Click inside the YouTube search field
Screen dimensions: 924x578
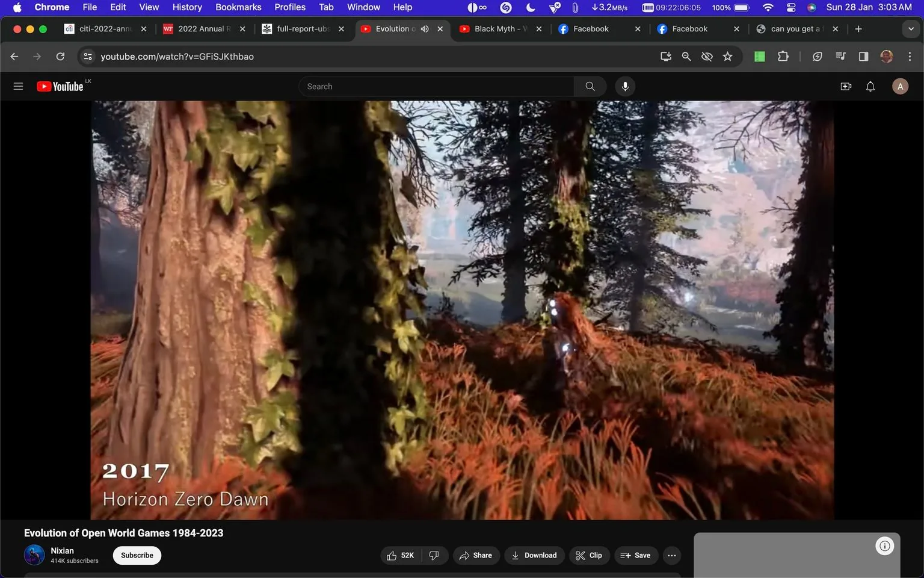pyautogui.click(x=436, y=86)
